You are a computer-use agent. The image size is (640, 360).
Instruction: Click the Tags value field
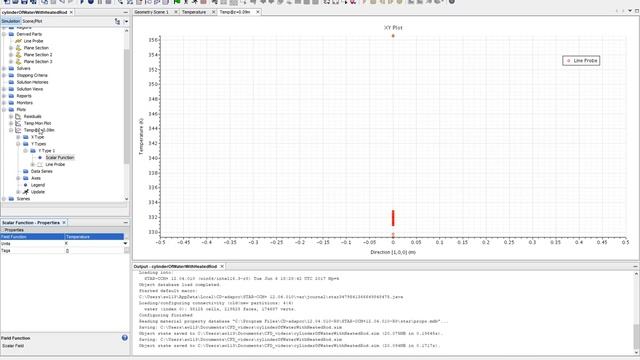94,251
